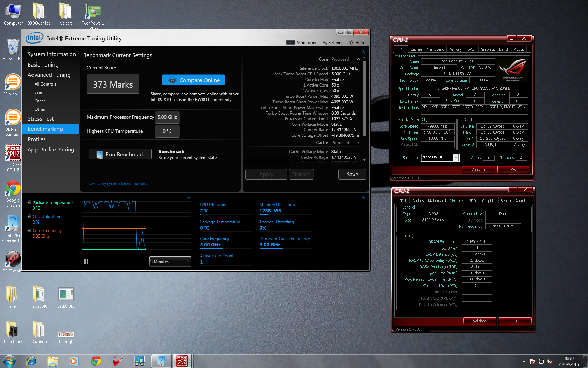Click the wrench icon above the graph
Image resolution: width=588 pixels, height=368 pixels.
(x=189, y=197)
